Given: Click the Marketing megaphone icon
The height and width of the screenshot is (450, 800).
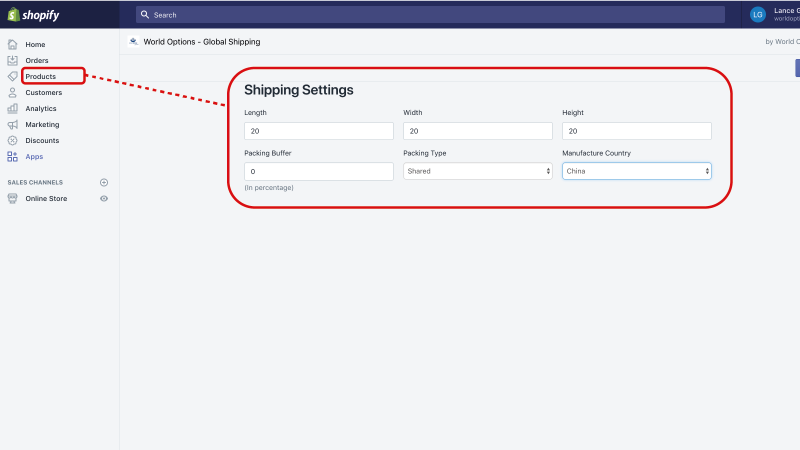Looking at the screenshot, I should point(12,124).
